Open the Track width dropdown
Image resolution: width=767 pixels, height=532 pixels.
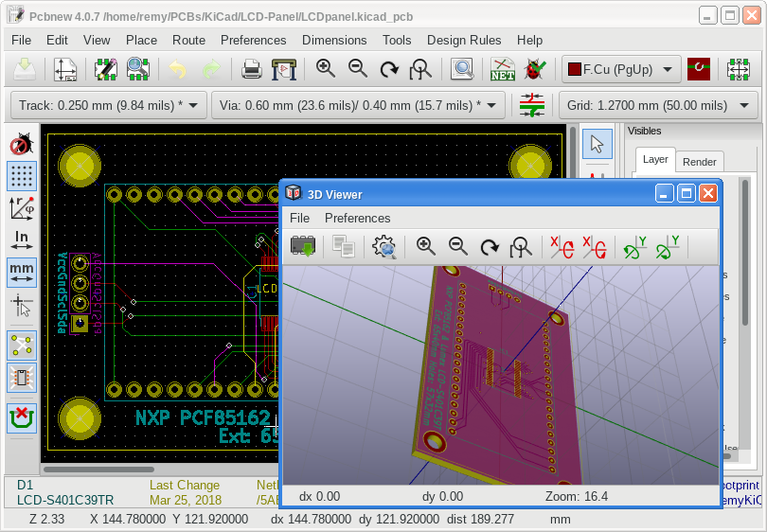pyautogui.click(x=109, y=105)
